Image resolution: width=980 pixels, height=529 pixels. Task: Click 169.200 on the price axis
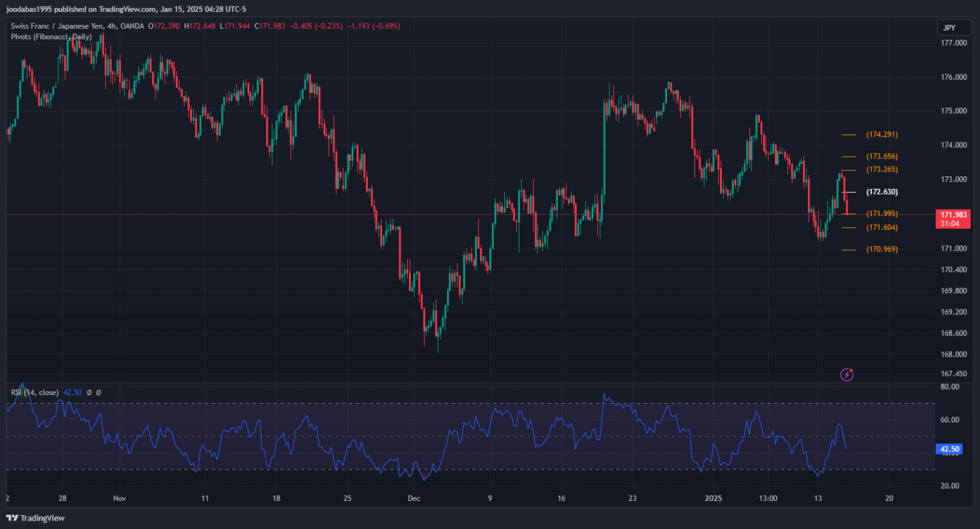(953, 312)
